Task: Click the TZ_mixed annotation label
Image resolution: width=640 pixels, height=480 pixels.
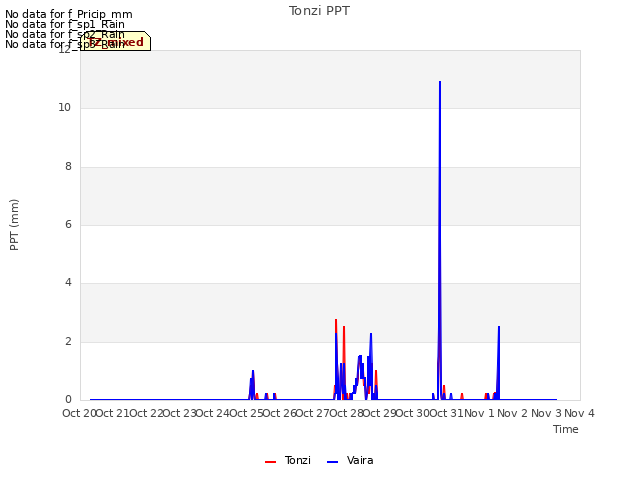Action: point(116,42)
